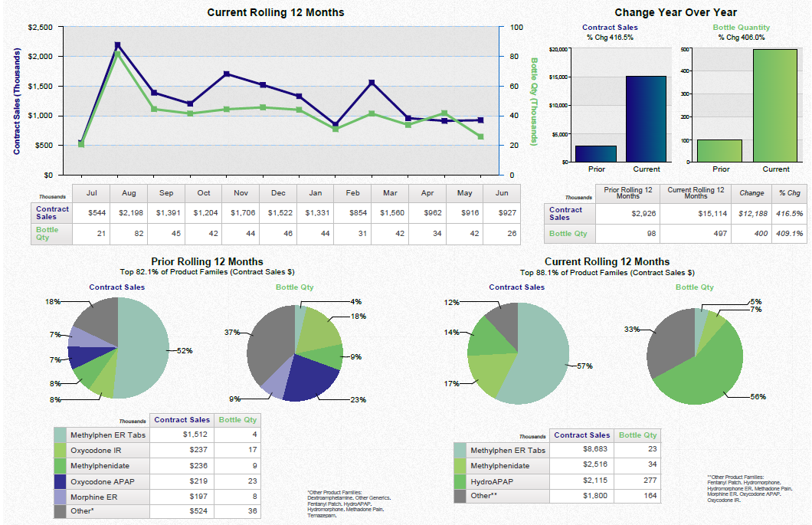The width and height of the screenshot is (812, 525).
Task: Click the HydroAPAP green legend swatch
Action: pos(461,481)
